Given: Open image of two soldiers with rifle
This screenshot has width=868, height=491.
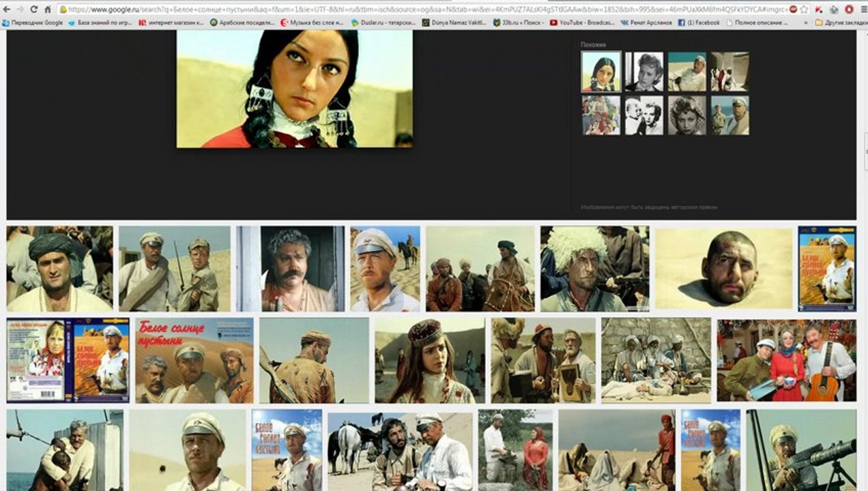Looking at the screenshot, I should (175, 269).
